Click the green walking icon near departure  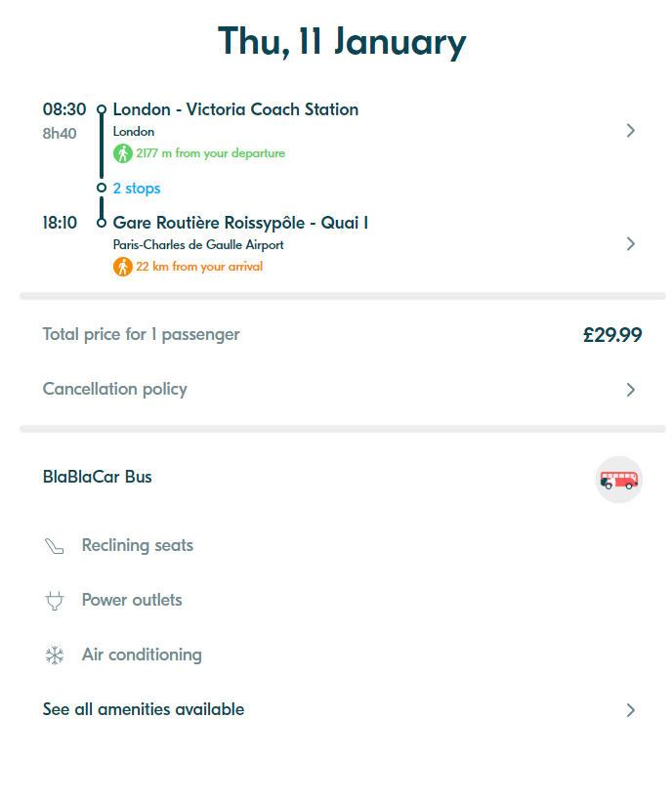click(x=123, y=153)
